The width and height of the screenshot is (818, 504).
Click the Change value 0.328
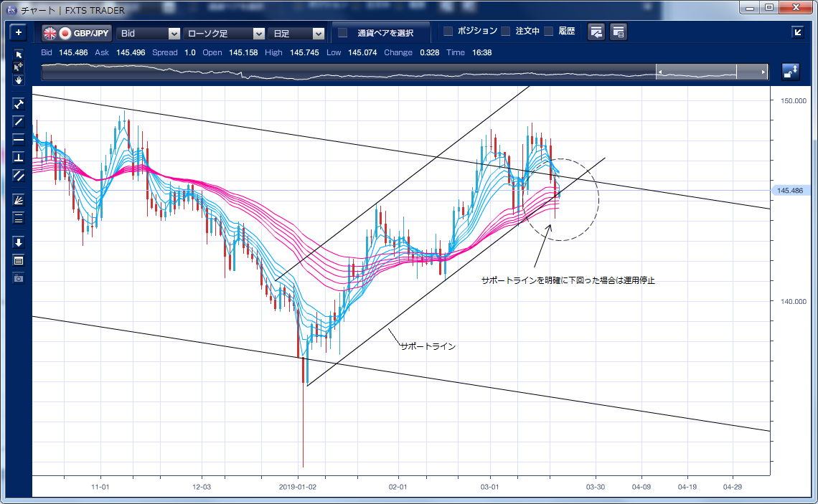tap(429, 52)
